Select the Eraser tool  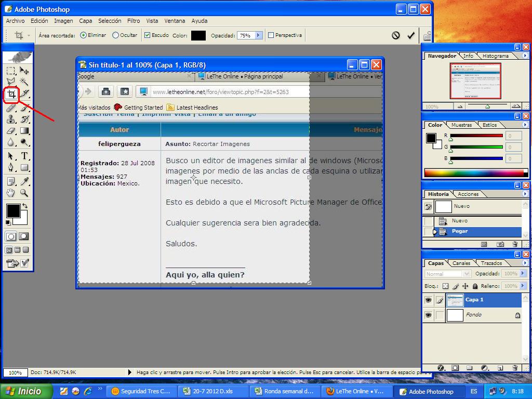11,130
